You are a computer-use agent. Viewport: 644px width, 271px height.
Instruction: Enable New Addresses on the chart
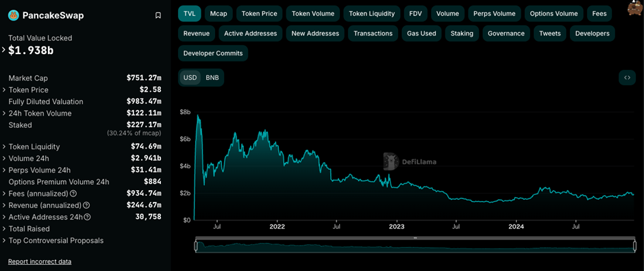(x=315, y=34)
